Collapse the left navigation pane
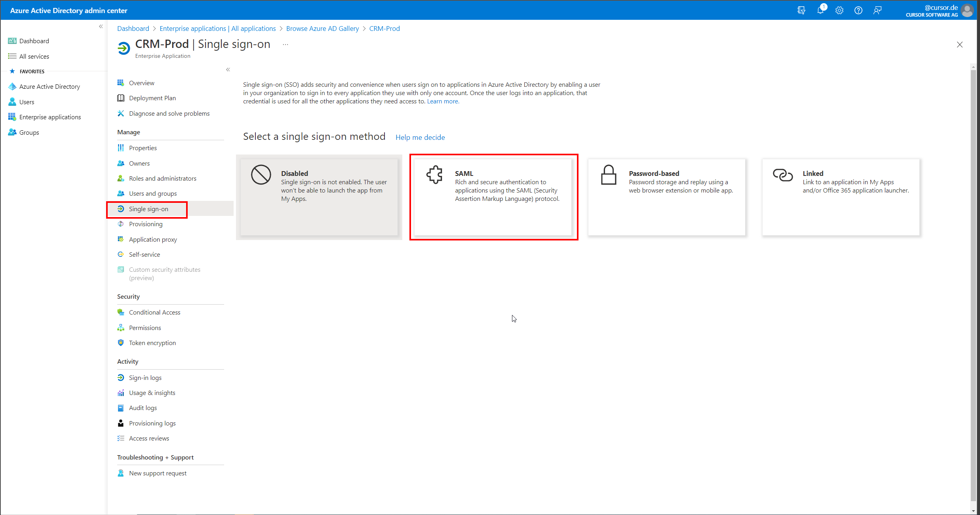Viewport: 980px width, 515px height. (101, 26)
